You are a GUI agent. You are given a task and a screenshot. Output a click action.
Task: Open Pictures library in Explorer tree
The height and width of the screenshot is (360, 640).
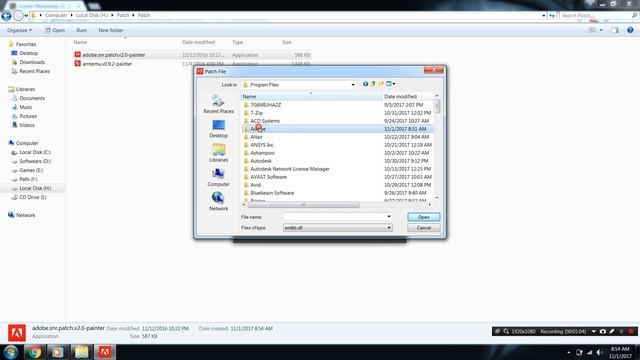click(28, 116)
